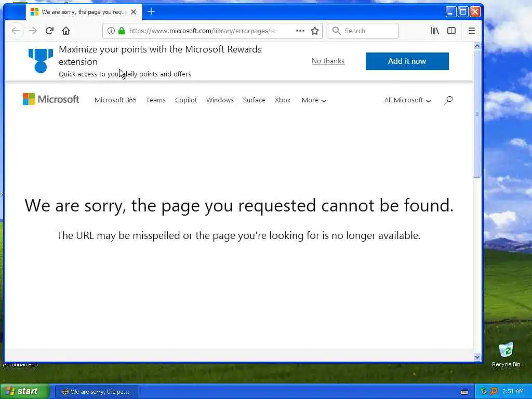
Task: Expand the More dropdown menu
Action: click(x=314, y=100)
